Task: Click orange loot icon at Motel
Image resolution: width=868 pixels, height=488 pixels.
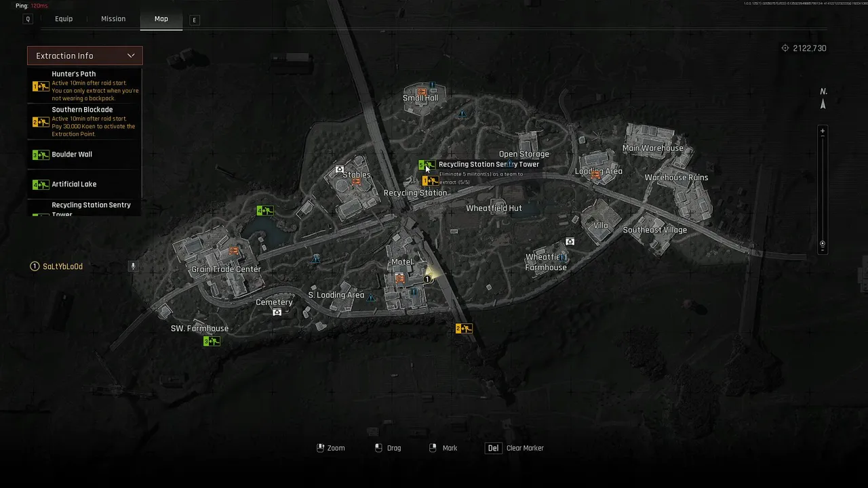Action: coord(400,277)
